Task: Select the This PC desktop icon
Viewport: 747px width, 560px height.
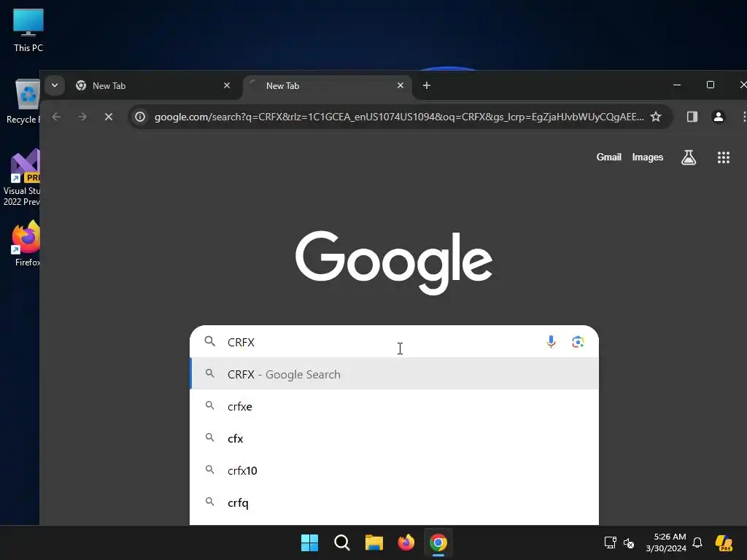Action: tap(28, 30)
